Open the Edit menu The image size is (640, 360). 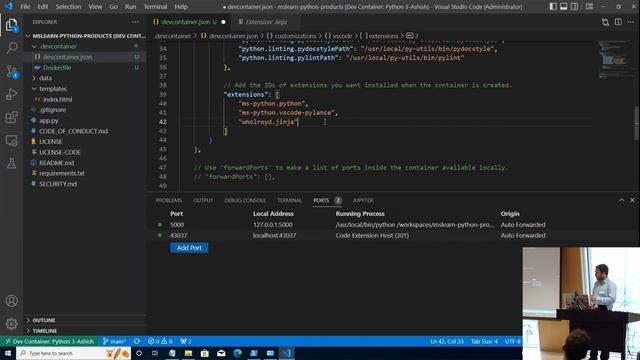click(42, 7)
